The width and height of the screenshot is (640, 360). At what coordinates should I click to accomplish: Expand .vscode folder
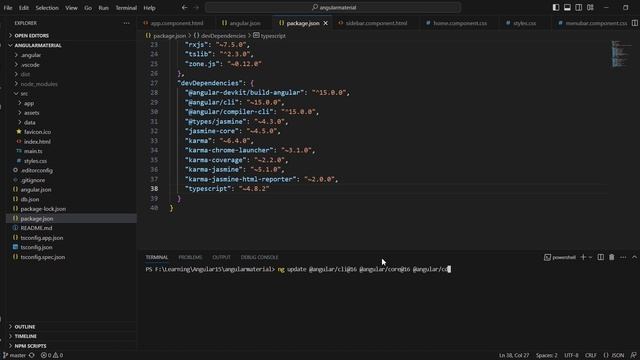[30, 65]
